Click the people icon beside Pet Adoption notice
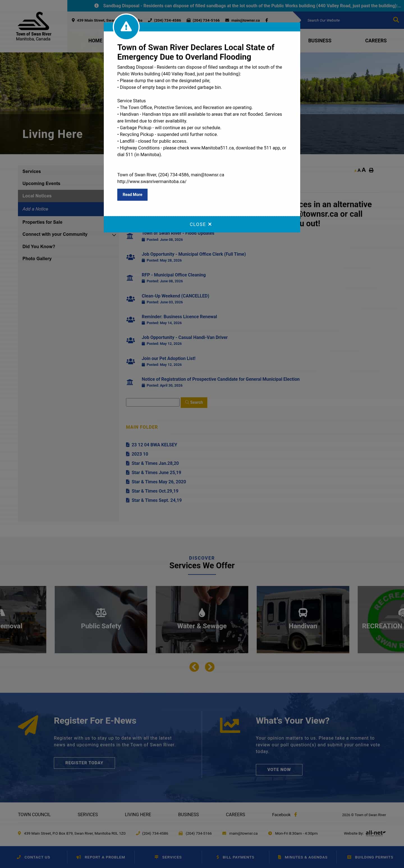Image resolution: width=404 pixels, height=868 pixels. (x=130, y=361)
